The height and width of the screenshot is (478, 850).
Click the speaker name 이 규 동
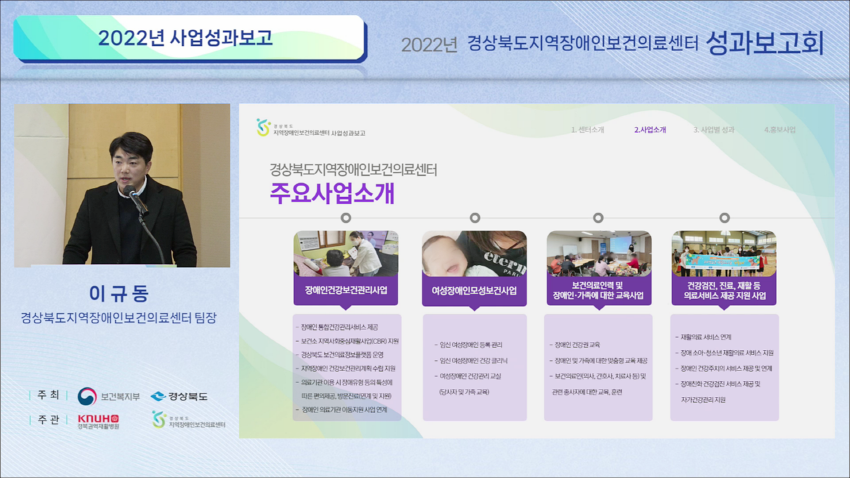tap(119, 293)
